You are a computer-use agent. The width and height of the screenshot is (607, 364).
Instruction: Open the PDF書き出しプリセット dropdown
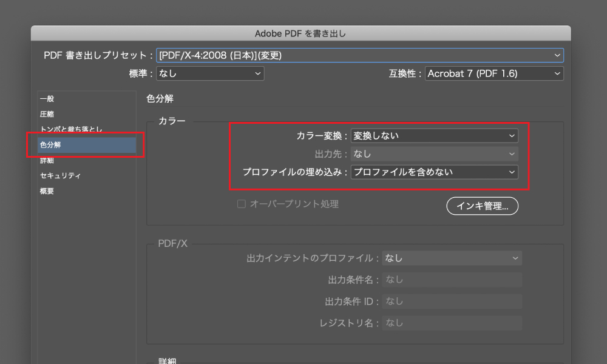[x=359, y=55]
